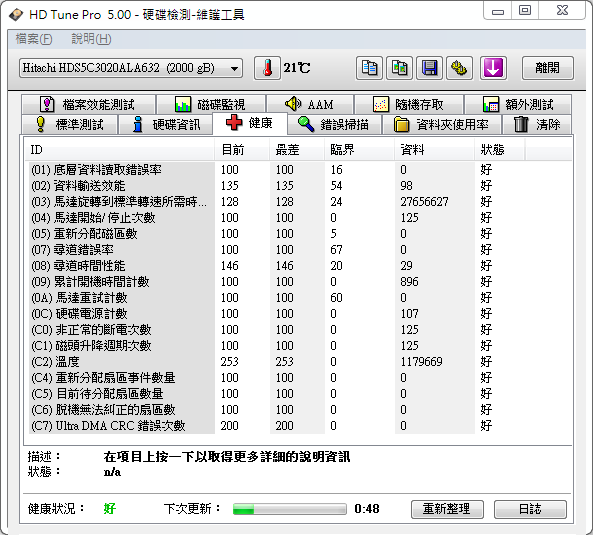
Task: Select row (C2) 溫度
Action: pyautogui.click(x=299, y=362)
